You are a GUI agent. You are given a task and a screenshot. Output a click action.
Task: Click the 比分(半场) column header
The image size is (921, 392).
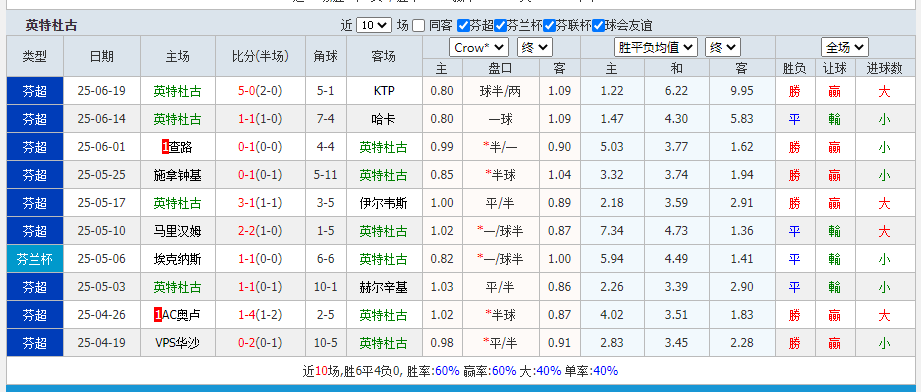coord(260,56)
